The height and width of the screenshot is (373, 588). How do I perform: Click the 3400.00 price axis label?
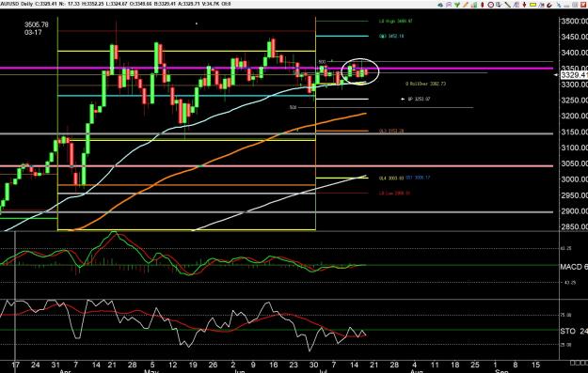[x=575, y=53]
